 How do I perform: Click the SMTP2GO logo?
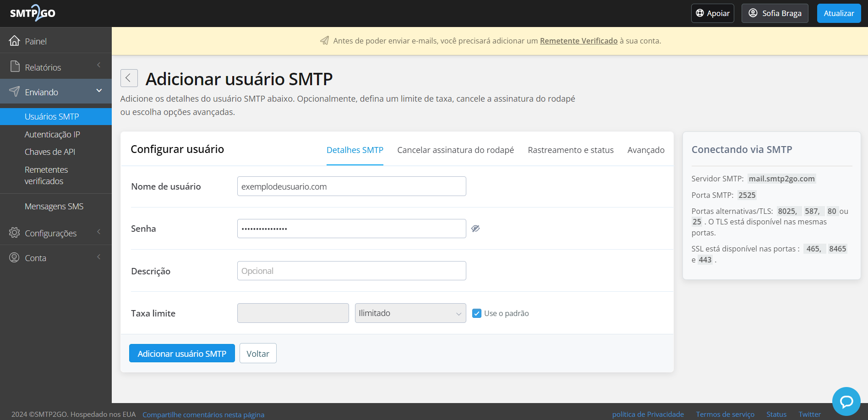point(33,13)
